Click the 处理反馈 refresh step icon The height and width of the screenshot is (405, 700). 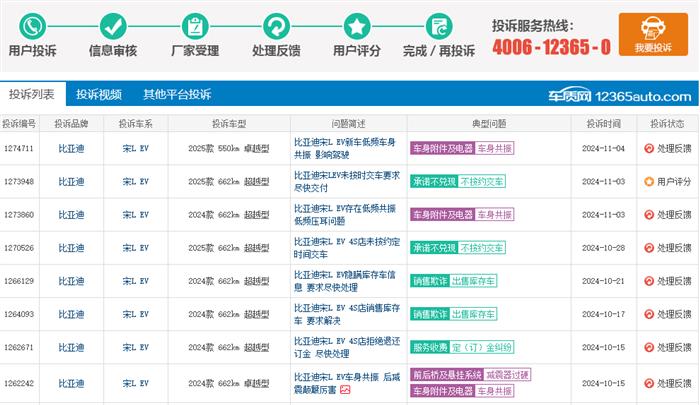[276, 26]
